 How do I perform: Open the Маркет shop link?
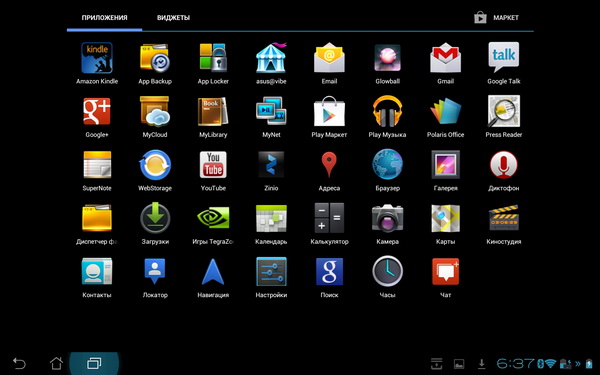[496, 18]
